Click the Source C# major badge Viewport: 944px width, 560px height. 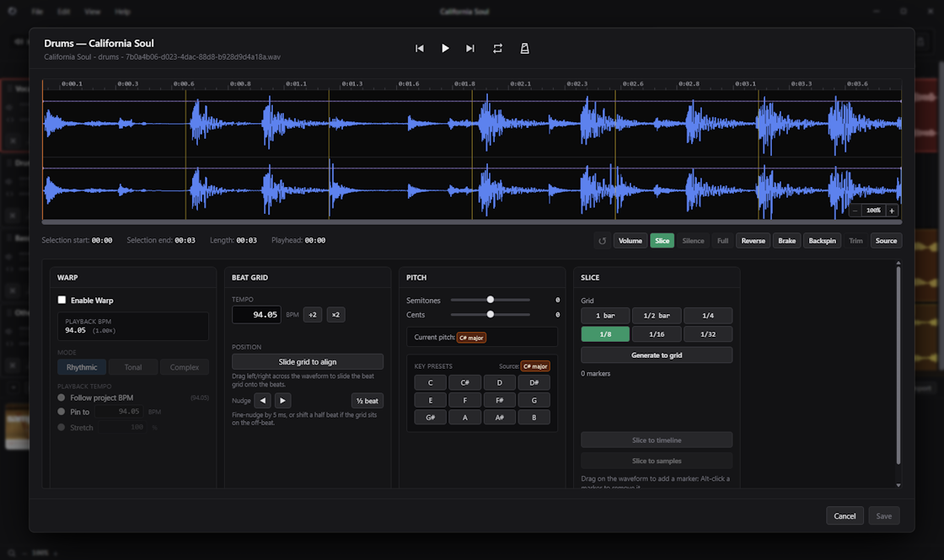(x=535, y=366)
